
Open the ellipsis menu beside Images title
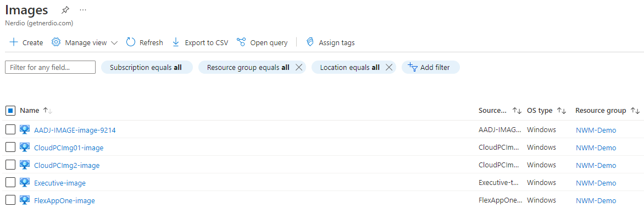83,10
